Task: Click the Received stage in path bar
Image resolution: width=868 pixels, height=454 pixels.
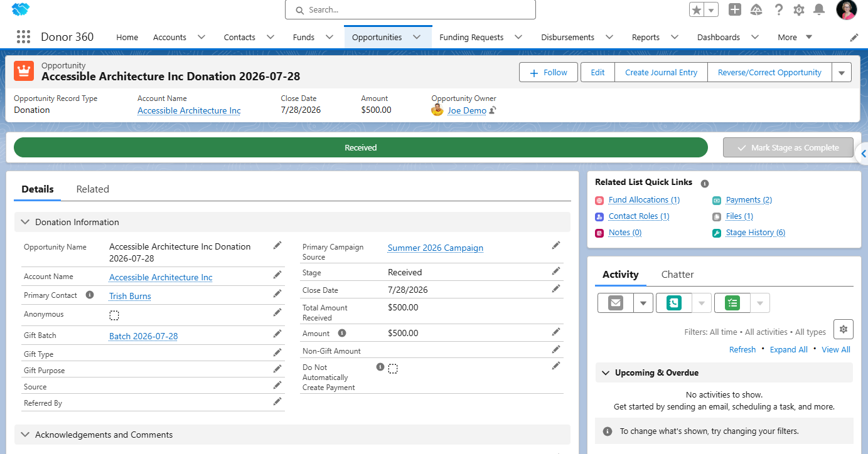Action: pos(361,148)
